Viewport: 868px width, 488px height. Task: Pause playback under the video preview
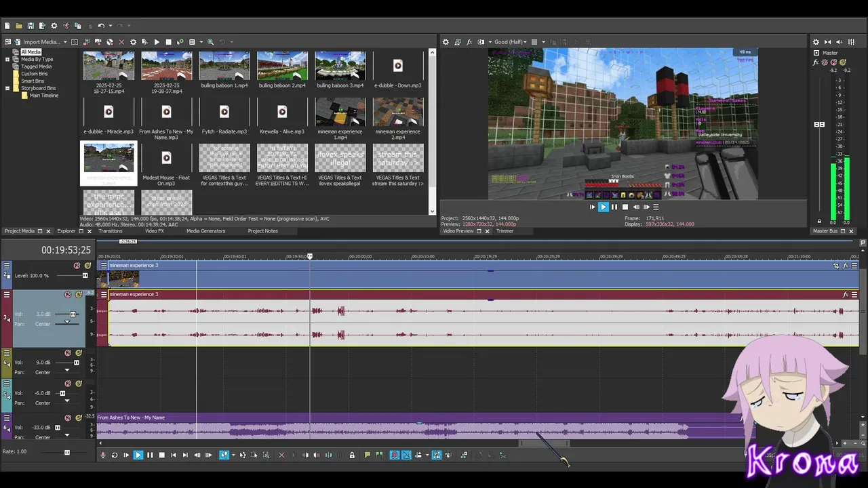(614, 207)
